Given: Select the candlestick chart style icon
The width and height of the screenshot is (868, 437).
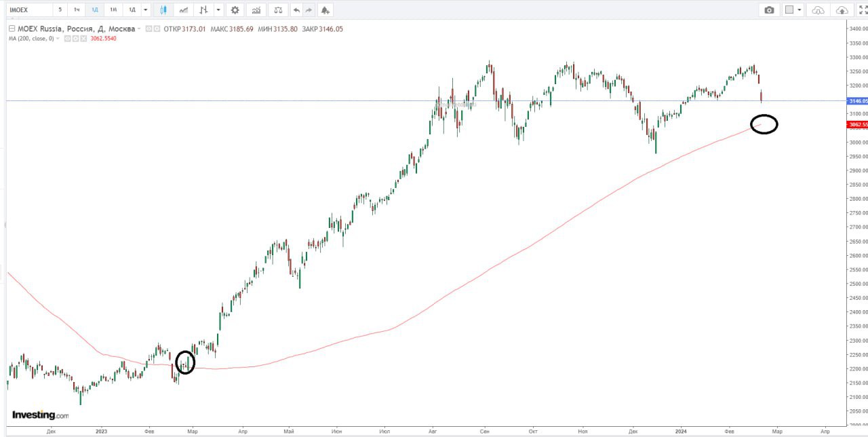Looking at the screenshot, I should (x=163, y=10).
